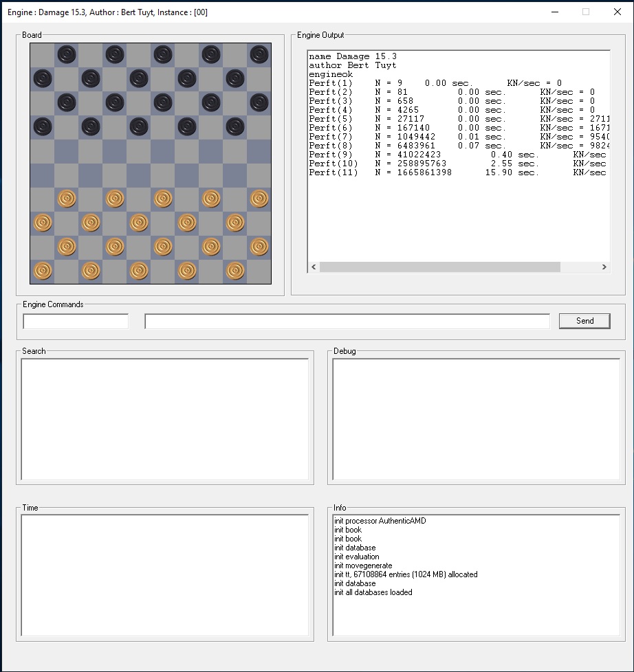Click the Engine Output scrollbar left arrow
634x672 pixels.
point(314,267)
